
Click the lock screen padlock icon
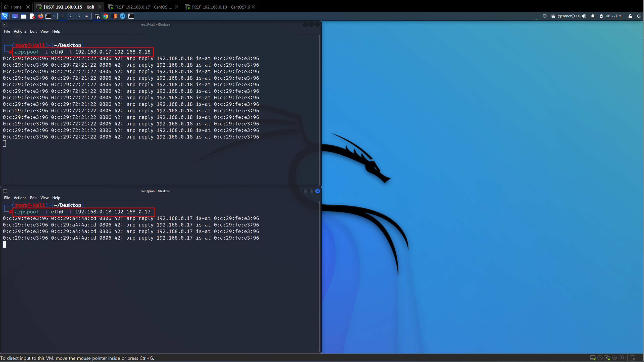630,16
